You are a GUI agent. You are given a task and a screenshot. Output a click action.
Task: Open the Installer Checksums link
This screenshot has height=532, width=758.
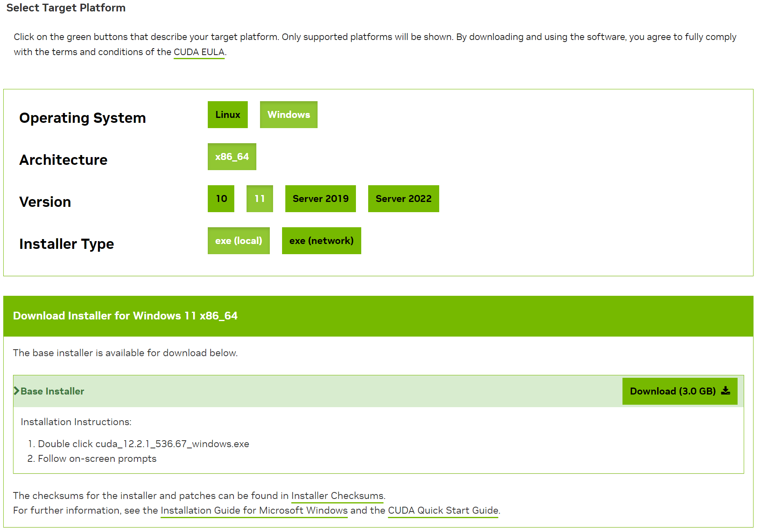[337, 496]
